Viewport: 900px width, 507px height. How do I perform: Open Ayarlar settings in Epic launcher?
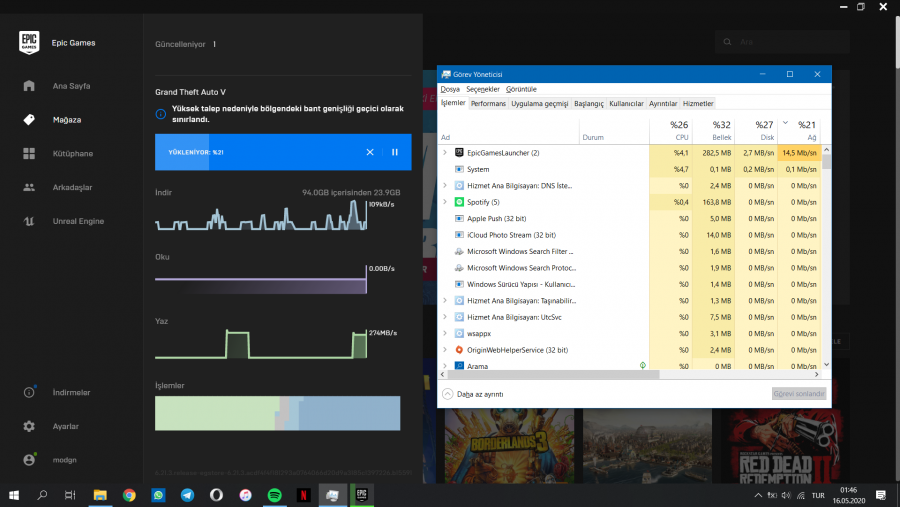65,426
